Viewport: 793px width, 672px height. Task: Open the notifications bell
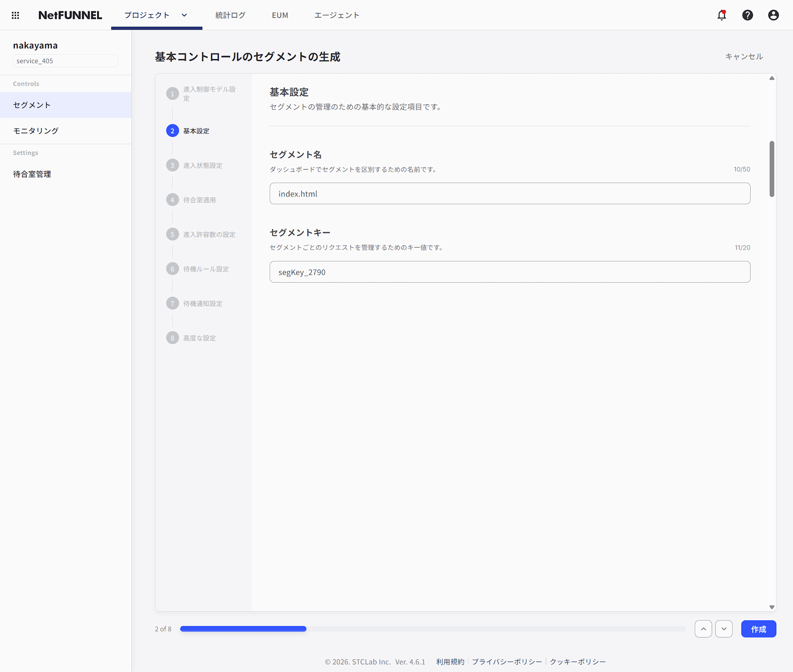[x=721, y=15]
